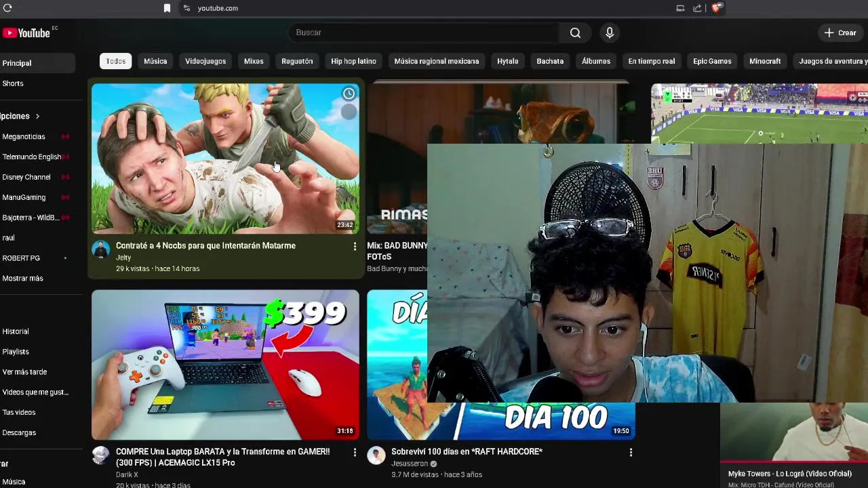Expand the Suscripciones section chevron
The height and width of the screenshot is (488, 868).
37,117
